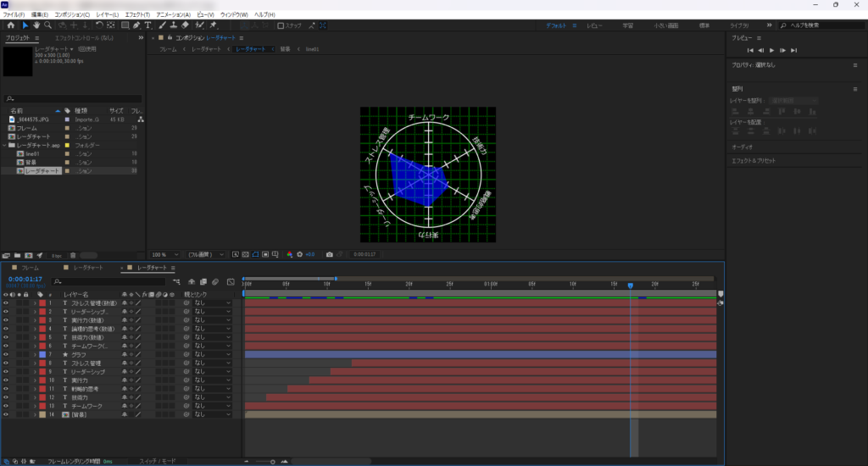Click the Home icon in the toolbar
Screen dimensions: 868x466
click(10, 25)
